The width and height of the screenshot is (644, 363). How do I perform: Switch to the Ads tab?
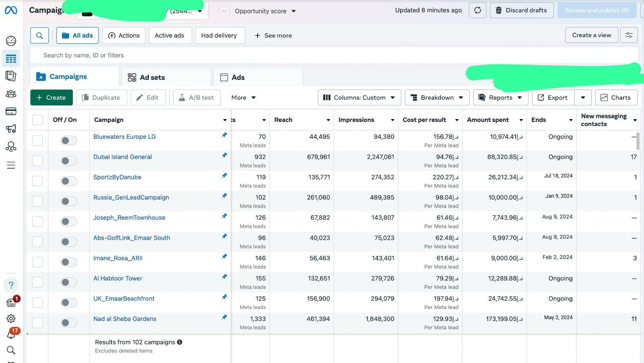click(258, 77)
